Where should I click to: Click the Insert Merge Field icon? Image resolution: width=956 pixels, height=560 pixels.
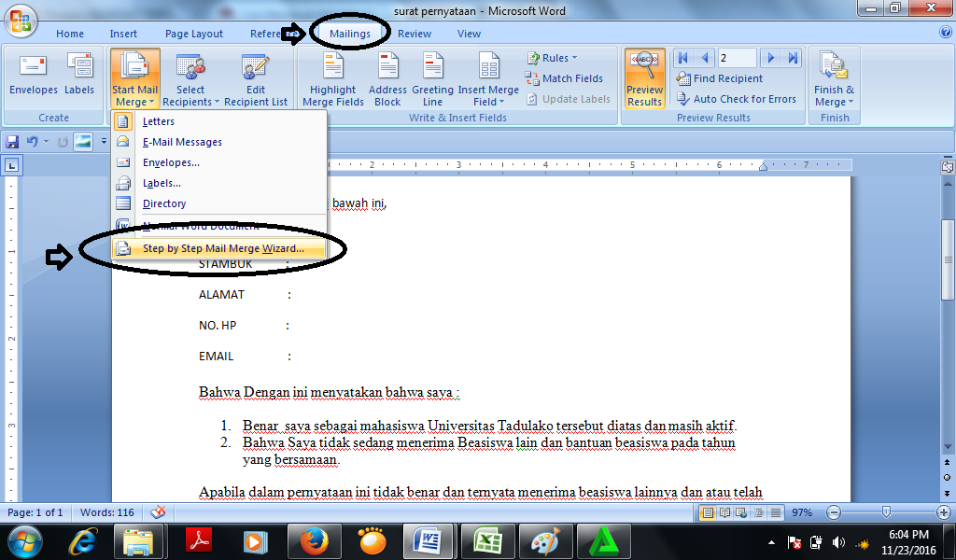click(x=488, y=67)
